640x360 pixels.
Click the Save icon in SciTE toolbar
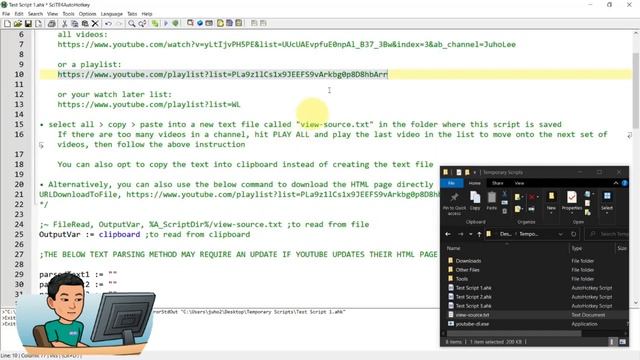28,24
